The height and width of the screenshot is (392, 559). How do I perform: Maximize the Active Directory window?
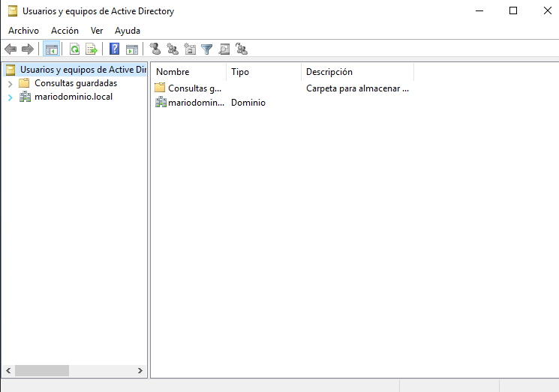point(513,10)
